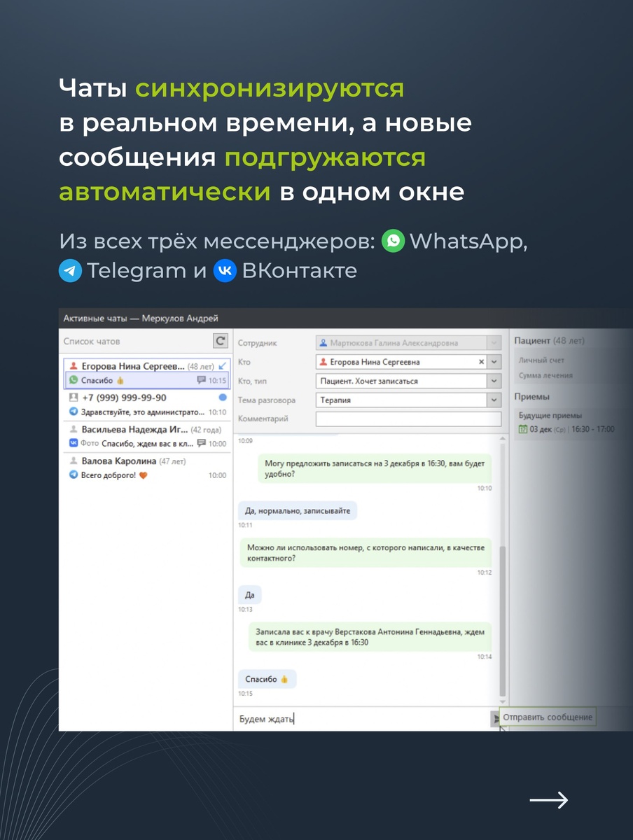Click the WhatsApp logo in the headline text

(x=394, y=241)
